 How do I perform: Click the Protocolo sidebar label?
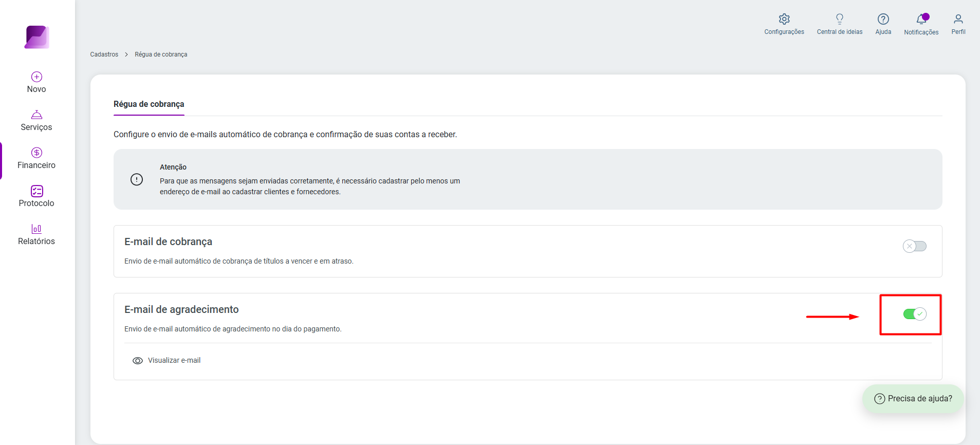point(36,203)
